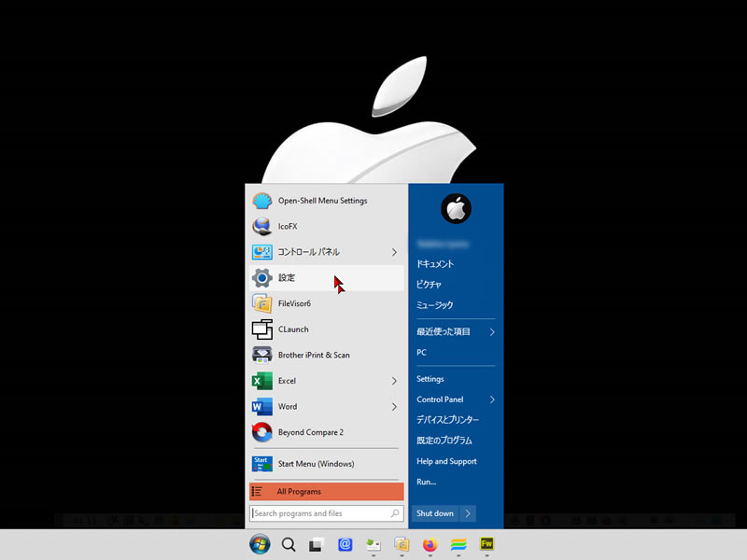Viewport: 747px width, 560px height.
Task: Click the 設定 gear icon
Action: click(262, 278)
